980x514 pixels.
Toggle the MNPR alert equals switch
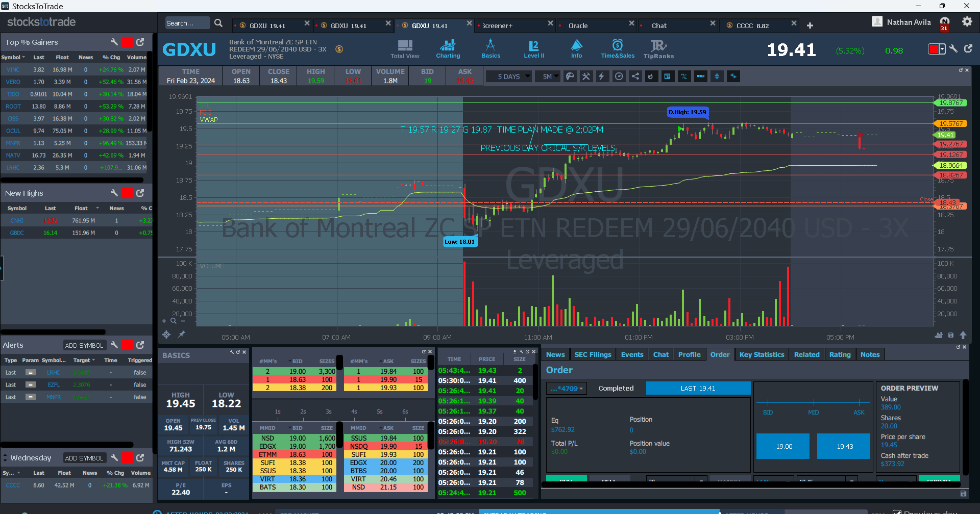tap(31, 397)
